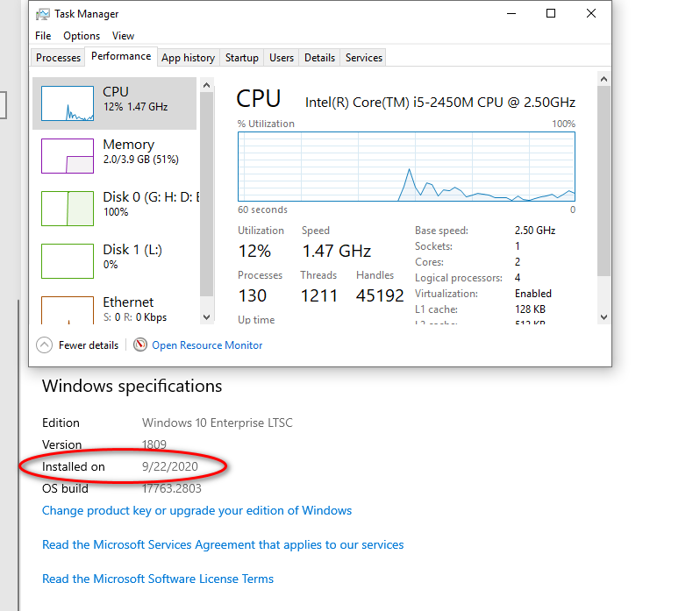Click the 1.47 GHz speed value
This screenshot has width=700, height=611.
click(337, 251)
